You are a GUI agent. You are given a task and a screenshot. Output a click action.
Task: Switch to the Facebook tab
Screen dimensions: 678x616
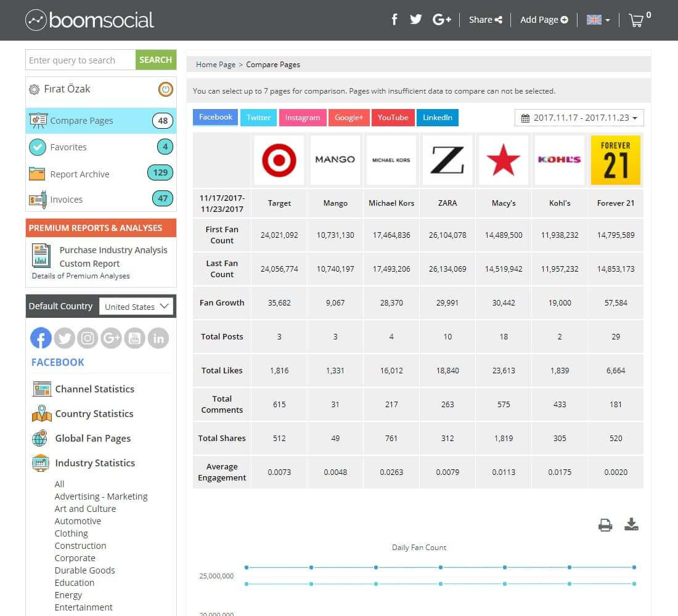pyautogui.click(x=215, y=117)
